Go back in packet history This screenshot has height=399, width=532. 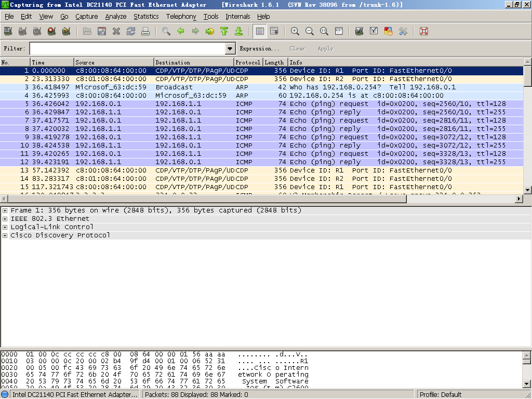coord(181,31)
